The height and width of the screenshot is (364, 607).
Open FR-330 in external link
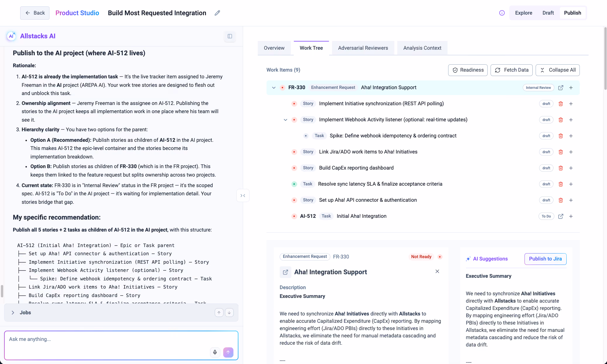(x=561, y=88)
